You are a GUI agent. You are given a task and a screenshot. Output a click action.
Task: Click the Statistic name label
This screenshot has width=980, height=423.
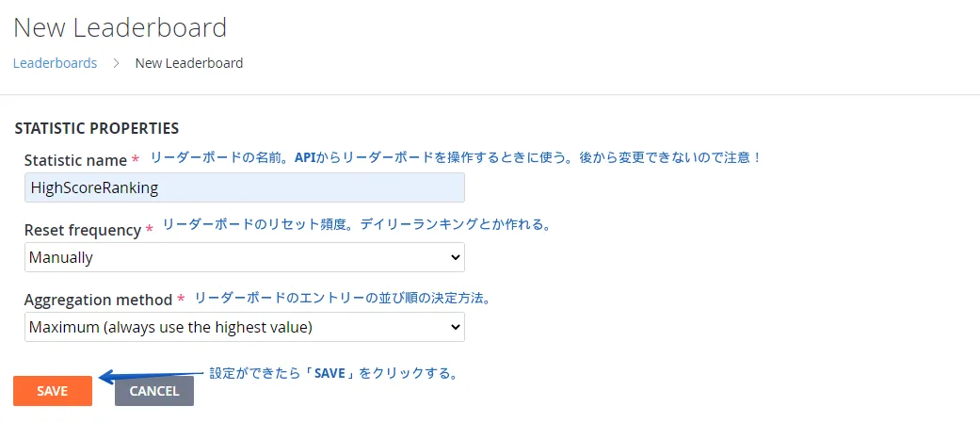click(x=75, y=160)
